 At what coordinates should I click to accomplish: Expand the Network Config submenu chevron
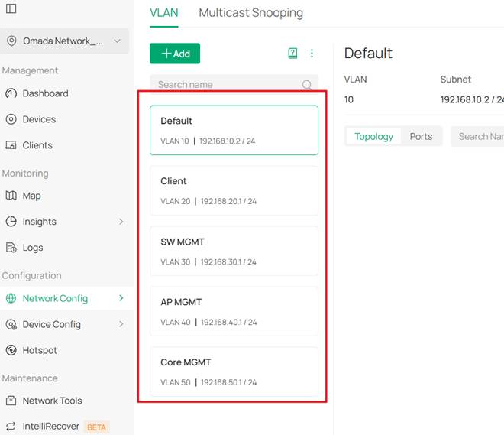[x=121, y=298]
